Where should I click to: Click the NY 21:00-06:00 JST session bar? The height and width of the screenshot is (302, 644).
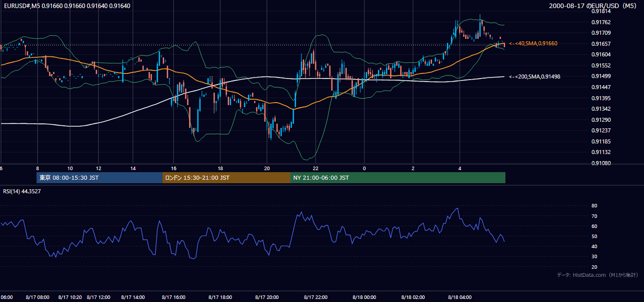(398, 178)
